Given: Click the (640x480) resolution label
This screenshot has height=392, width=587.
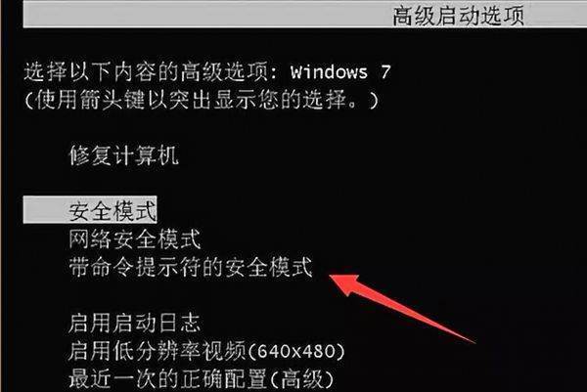Looking at the screenshot, I should click(x=295, y=351).
